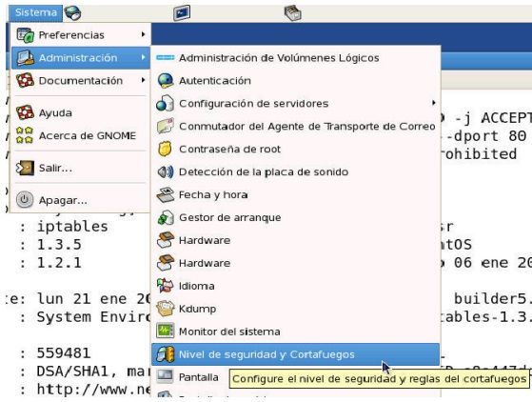
Task: Click the Gestor de arranque icon
Action: (166, 217)
